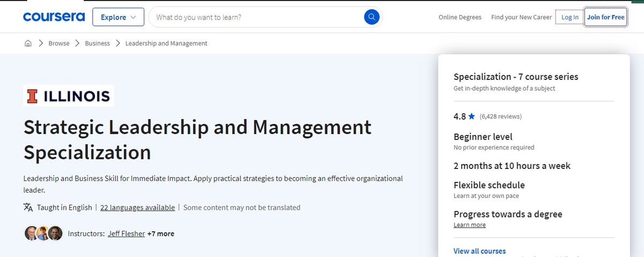Click '2 months at 10 hours a week'

[x=512, y=166]
